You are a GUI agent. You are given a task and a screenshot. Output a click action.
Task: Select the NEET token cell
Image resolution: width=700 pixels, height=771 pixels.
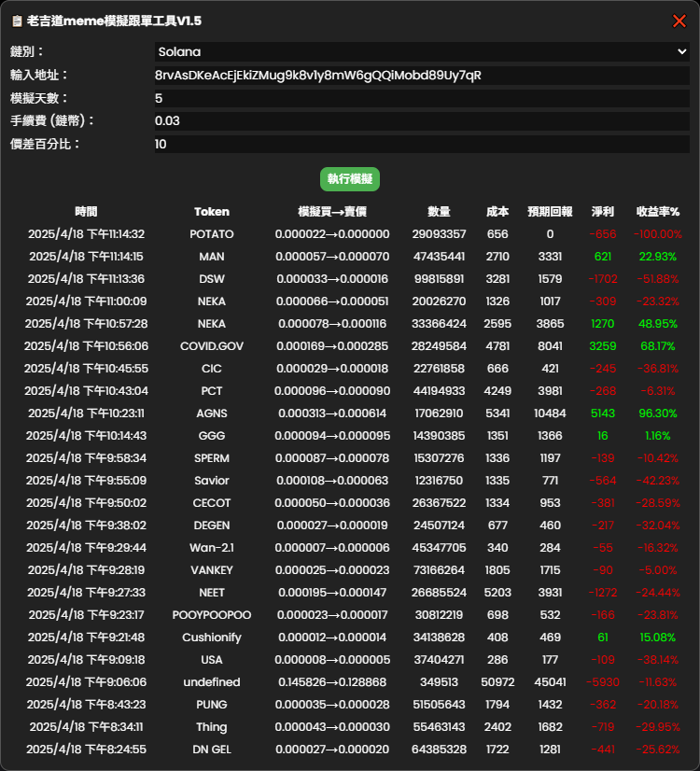click(x=212, y=593)
